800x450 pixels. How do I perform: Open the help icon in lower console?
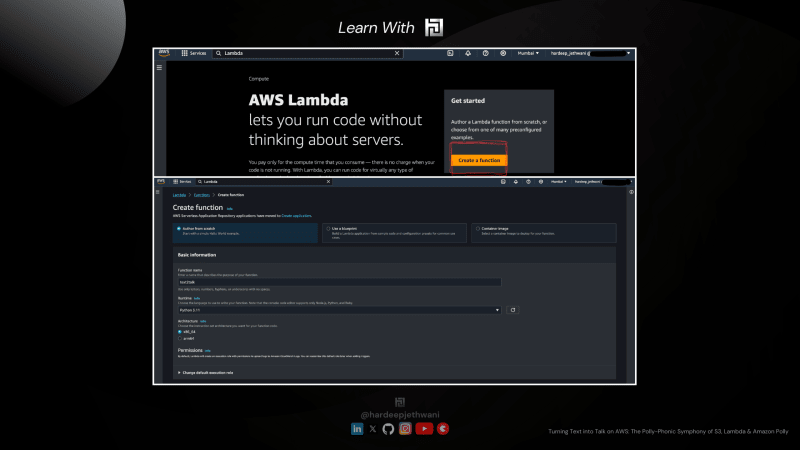point(528,182)
